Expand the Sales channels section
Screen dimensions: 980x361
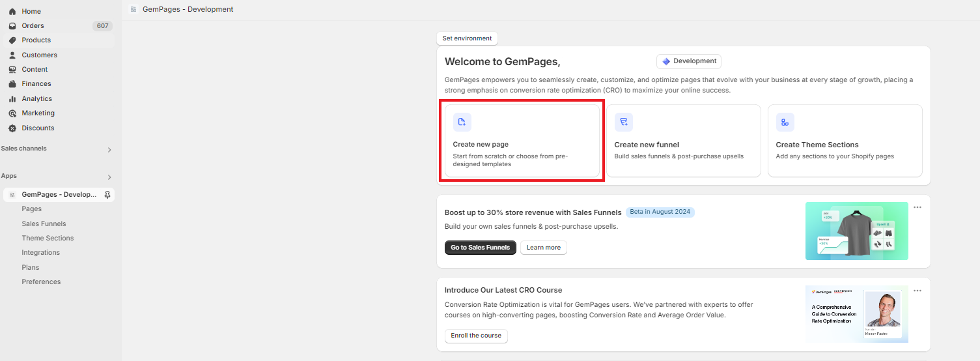coord(109,150)
